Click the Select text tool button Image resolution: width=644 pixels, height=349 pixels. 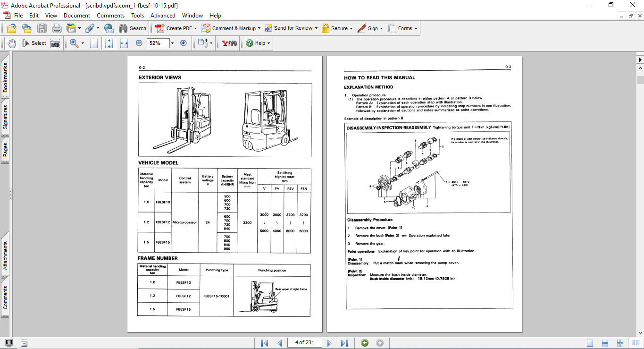[34, 43]
